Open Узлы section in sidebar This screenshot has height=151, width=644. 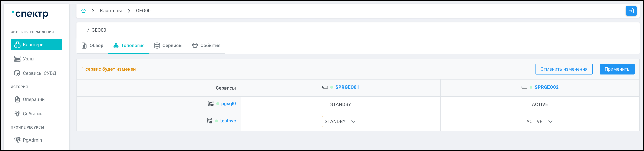click(29, 59)
